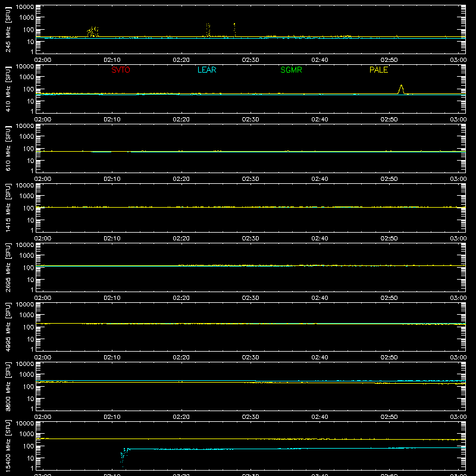Click the green SGMR station legend label
476x476 pixels.
tap(291, 70)
